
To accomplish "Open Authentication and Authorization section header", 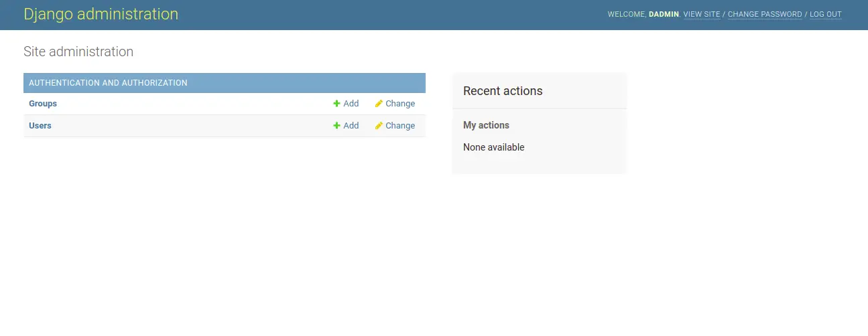I will [x=108, y=83].
